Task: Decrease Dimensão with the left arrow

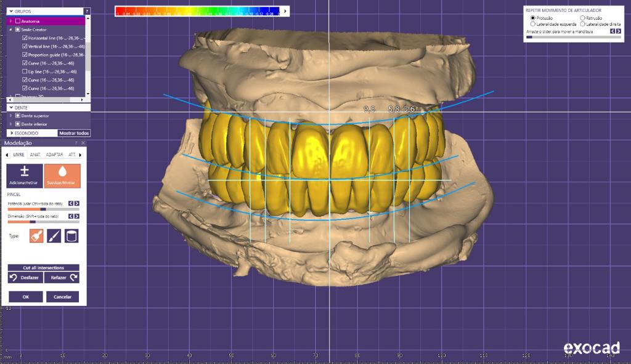Action: (x=71, y=216)
